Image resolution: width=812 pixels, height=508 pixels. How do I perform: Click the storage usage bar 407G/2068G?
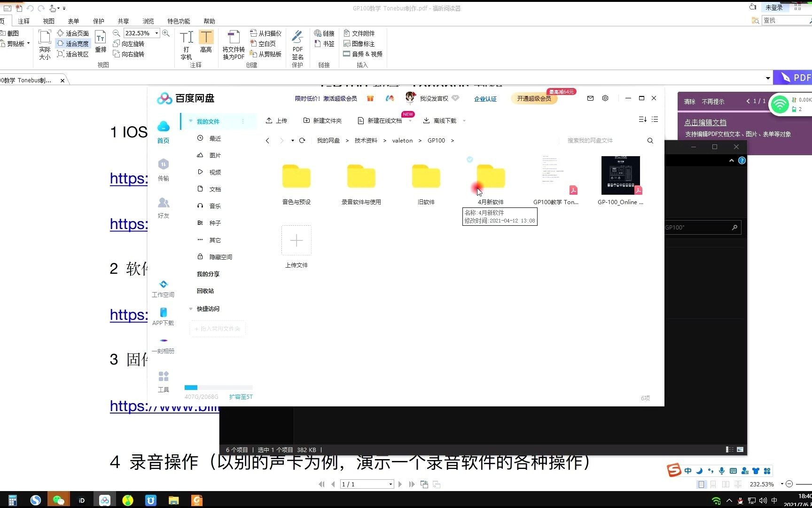[x=219, y=388]
